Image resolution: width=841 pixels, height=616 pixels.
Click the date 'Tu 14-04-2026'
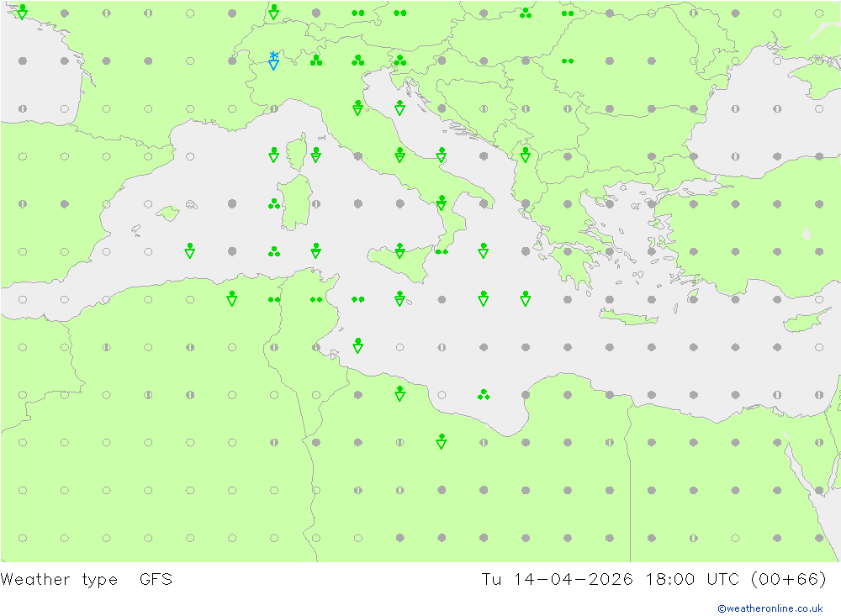(x=557, y=580)
